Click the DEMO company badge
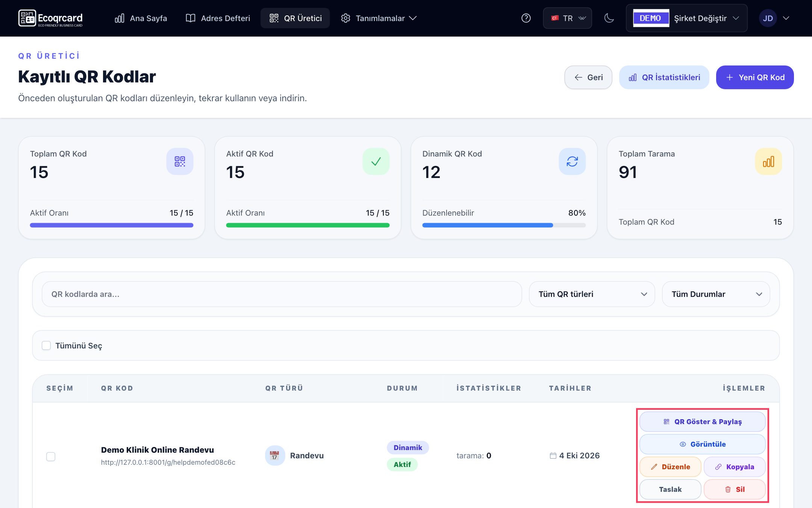The image size is (812, 508). click(651, 18)
